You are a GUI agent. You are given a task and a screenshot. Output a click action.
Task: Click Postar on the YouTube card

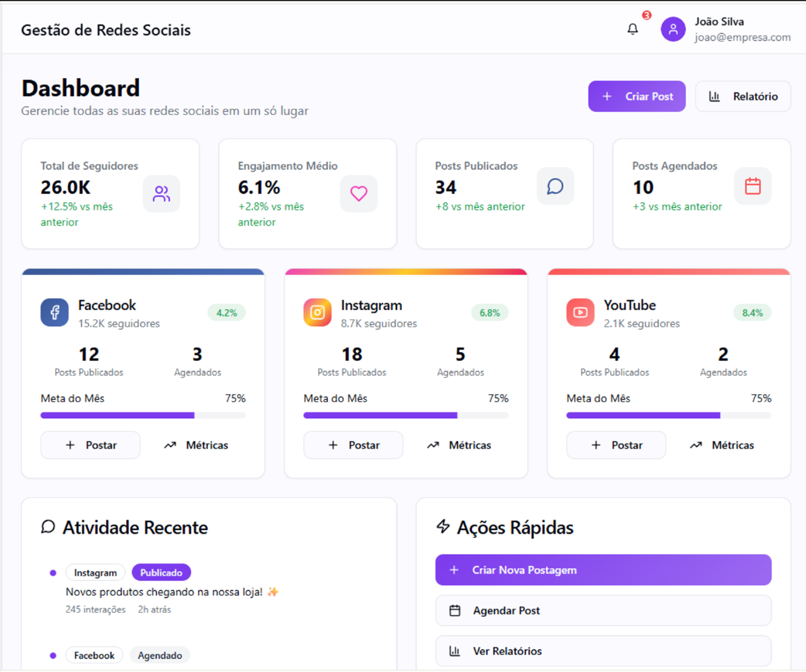(616, 445)
